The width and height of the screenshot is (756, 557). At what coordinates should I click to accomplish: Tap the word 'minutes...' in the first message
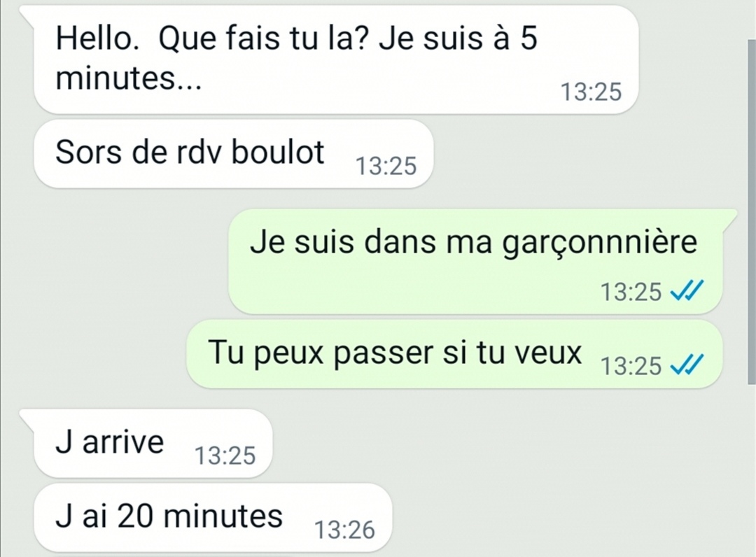(x=129, y=78)
